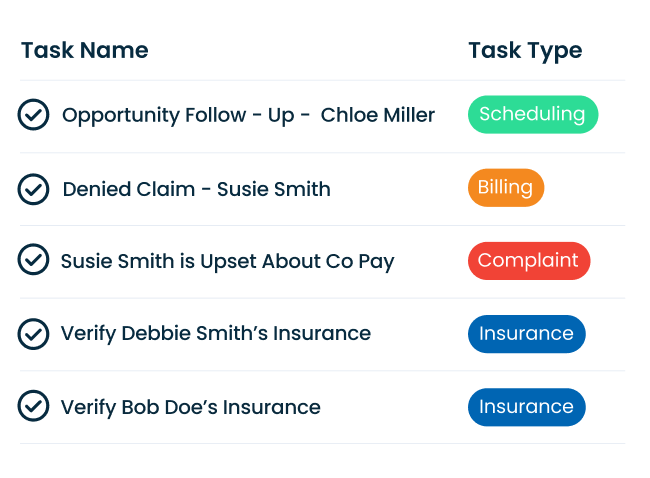Open Susie Smith is Upset About Co Pay

coord(227,261)
